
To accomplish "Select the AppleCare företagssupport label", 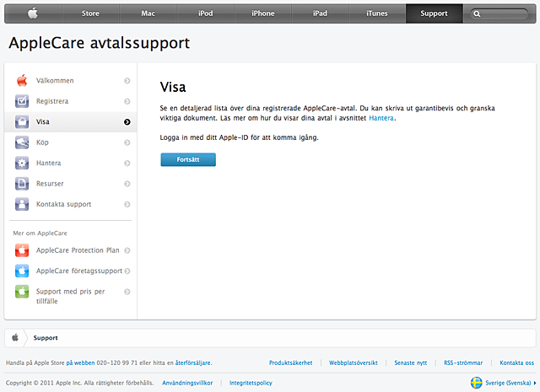I will 79,271.
